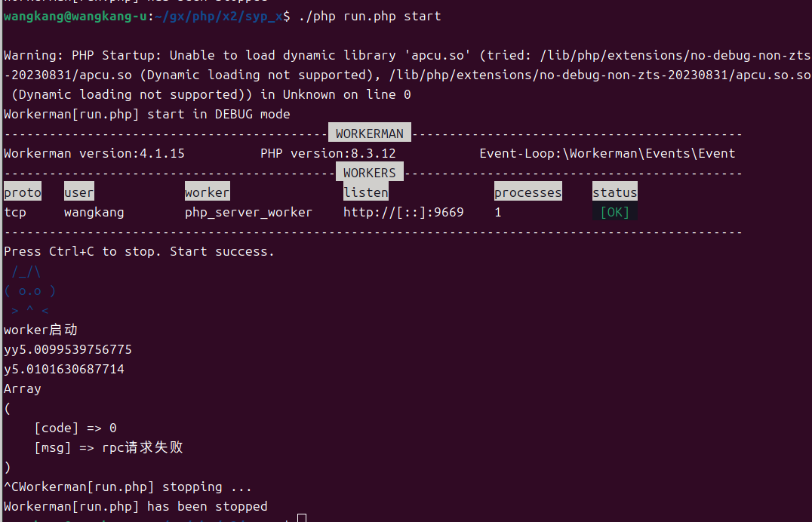Viewport: 812px width, 522px height.
Task: Click the 'Array' output line
Action: (x=23, y=389)
